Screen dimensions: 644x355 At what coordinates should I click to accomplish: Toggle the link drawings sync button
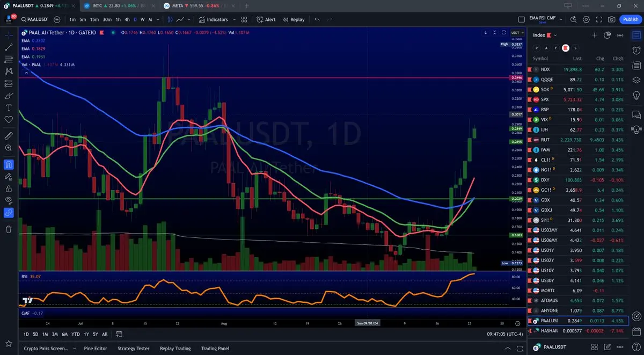[9, 213]
